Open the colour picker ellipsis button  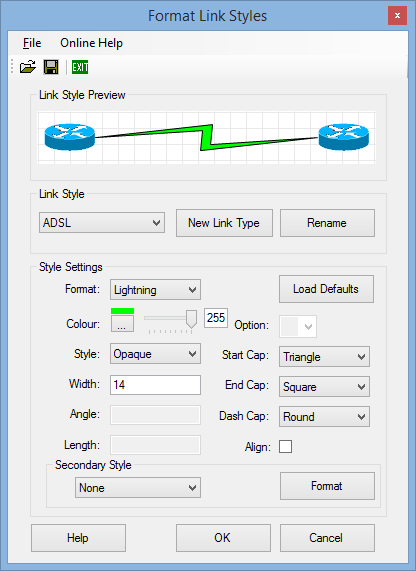(x=122, y=323)
